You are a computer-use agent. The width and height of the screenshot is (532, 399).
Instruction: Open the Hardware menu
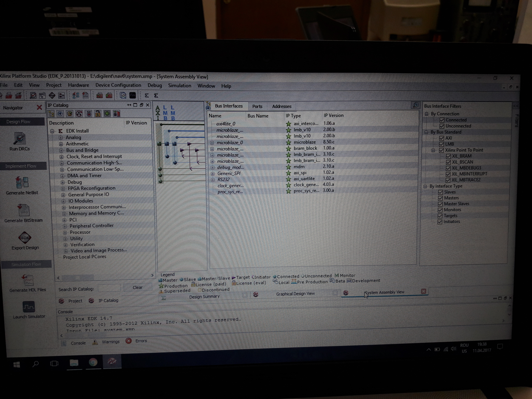[x=78, y=85]
